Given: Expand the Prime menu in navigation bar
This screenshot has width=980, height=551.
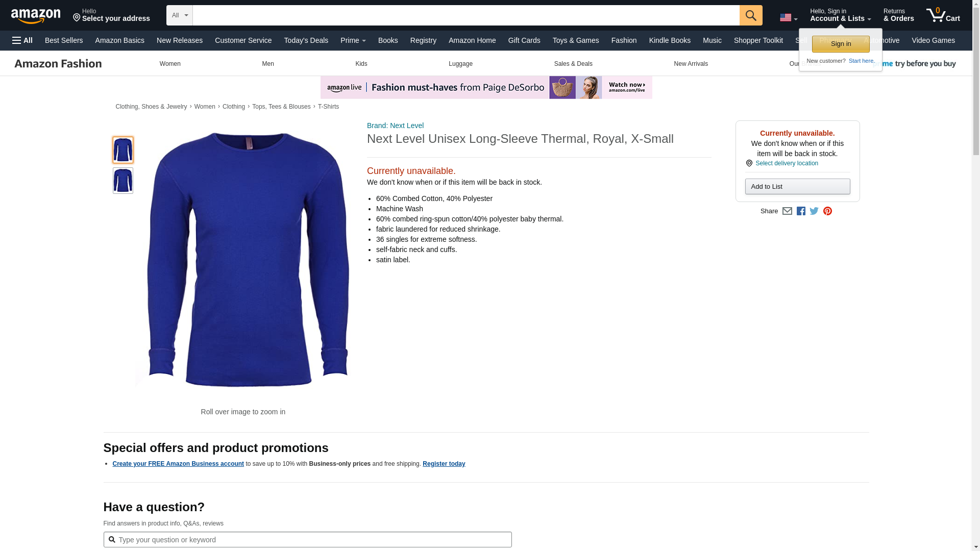Looking at the screenshot, I should [353, 40].
